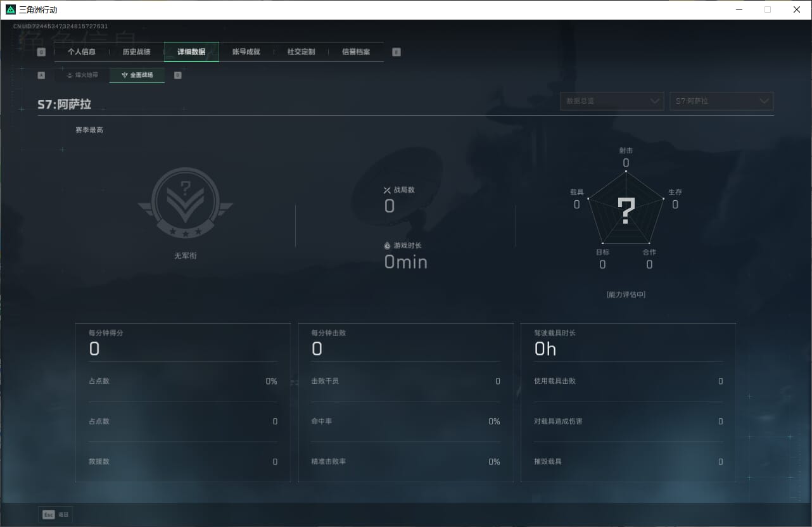
Task: Click the Q key icon left of tabs
Action: [x=41, y=53]
